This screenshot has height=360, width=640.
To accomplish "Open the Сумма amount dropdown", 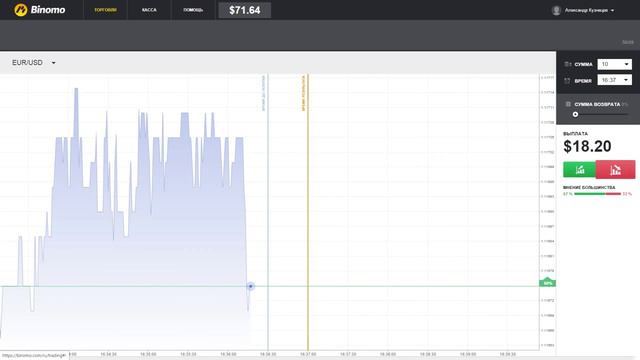I will 614,64.
